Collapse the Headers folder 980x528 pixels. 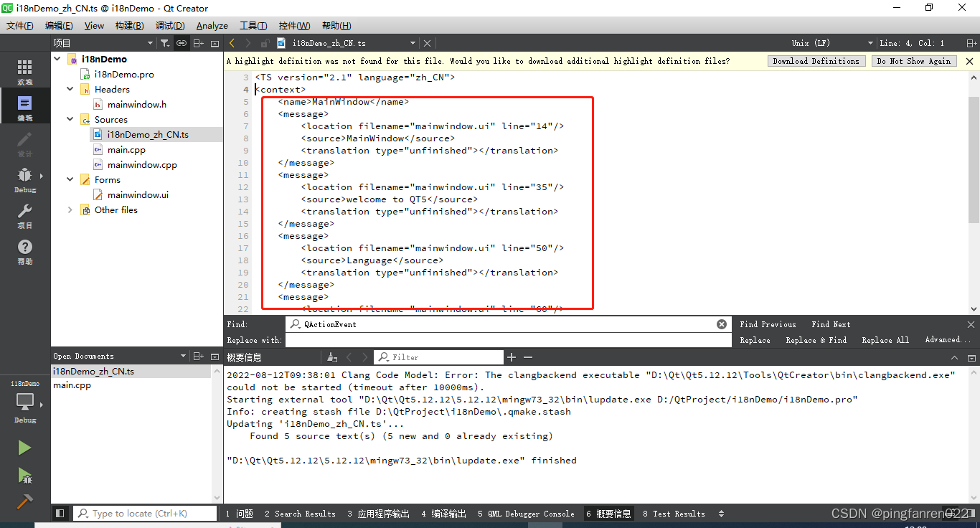point(70,89)
